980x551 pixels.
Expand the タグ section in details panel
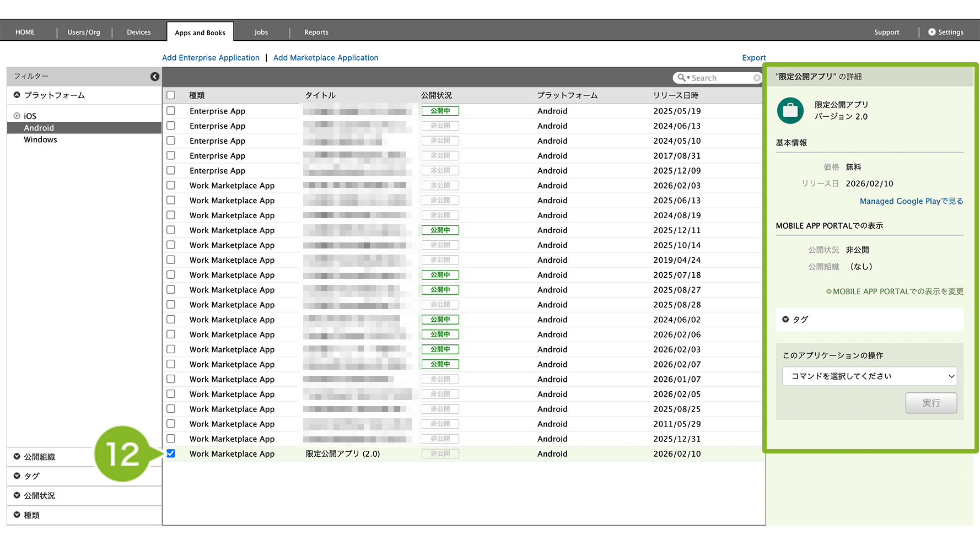click(x=785, y=320)
